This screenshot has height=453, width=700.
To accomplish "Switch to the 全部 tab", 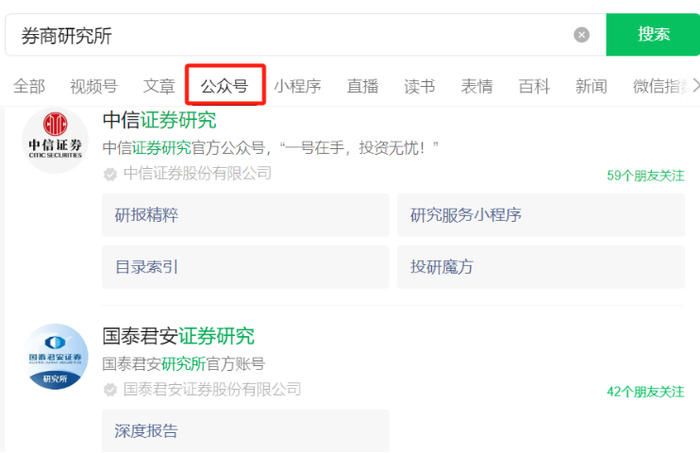I will 29,86.
